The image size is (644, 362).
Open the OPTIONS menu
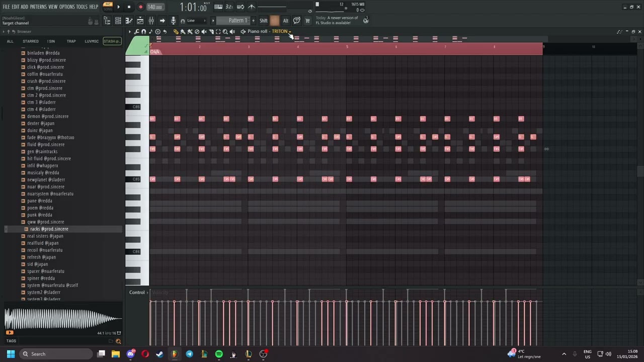click(67, 7)
